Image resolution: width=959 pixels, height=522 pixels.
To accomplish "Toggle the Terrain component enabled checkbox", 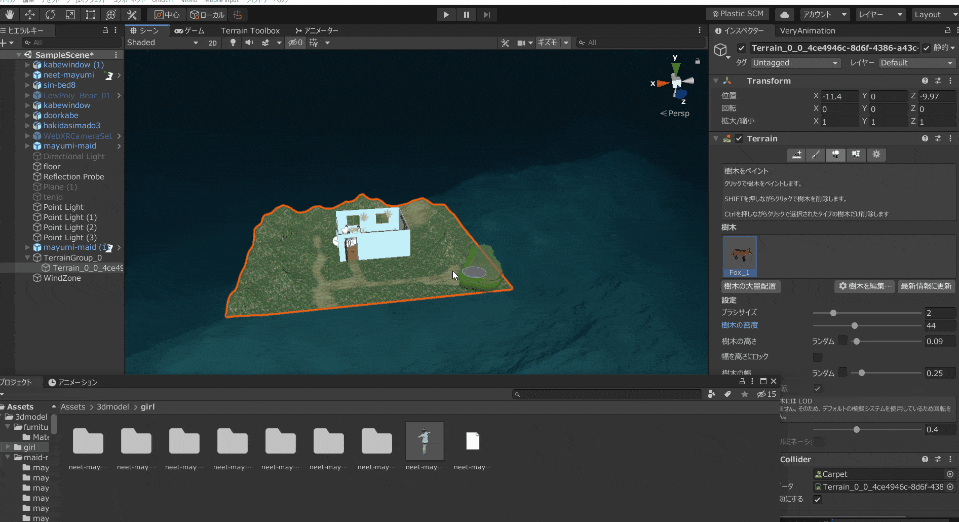I will tap(739, 139).
